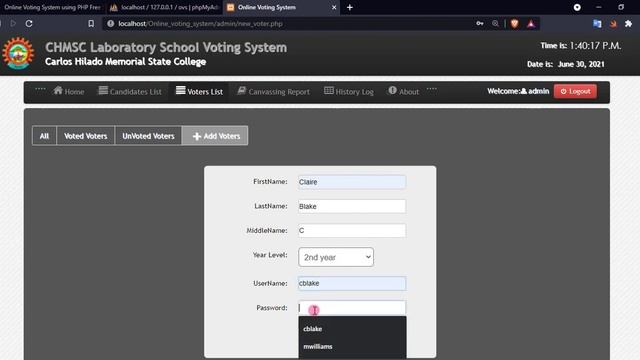Open the browser extensions puzzle icon

point(629,24)
